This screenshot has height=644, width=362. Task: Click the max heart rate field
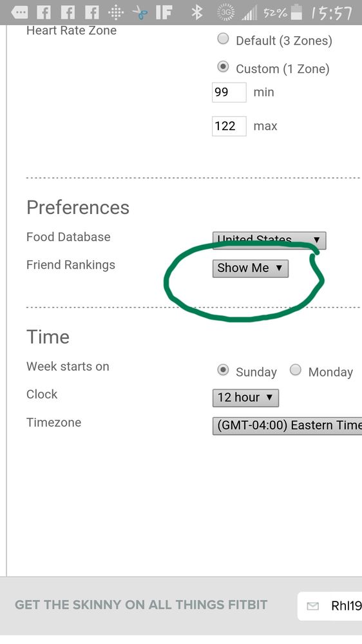click(229, 126)
